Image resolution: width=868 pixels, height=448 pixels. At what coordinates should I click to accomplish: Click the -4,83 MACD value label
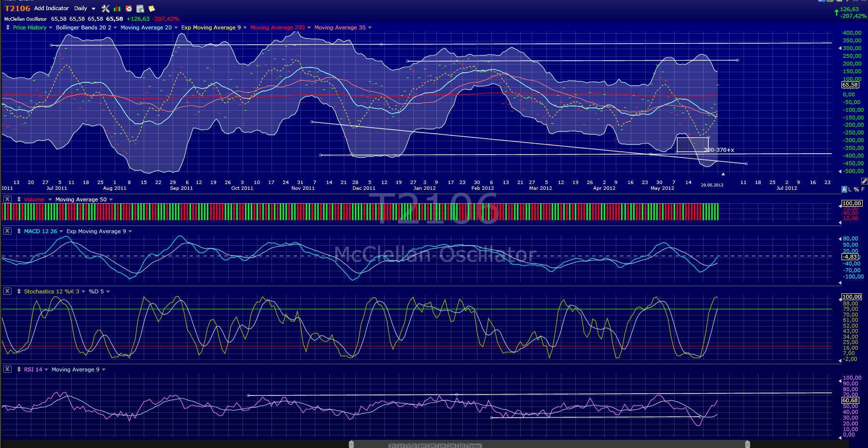pos(851,257)
